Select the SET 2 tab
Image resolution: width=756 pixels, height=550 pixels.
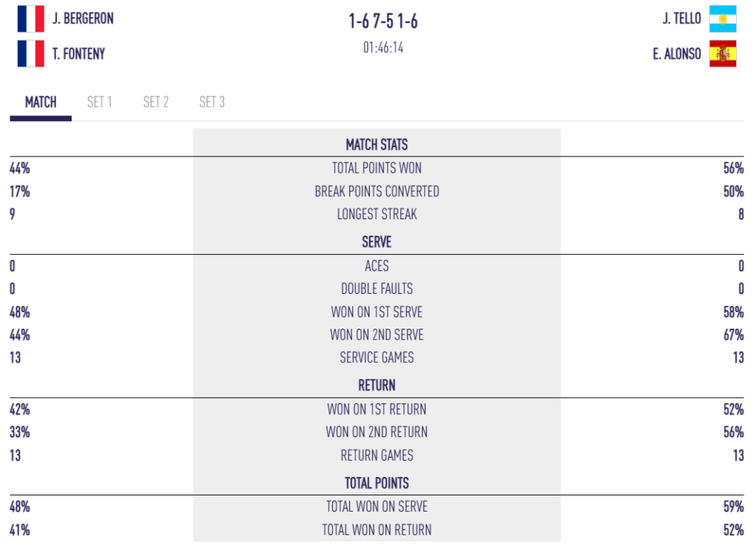pos(156,103)
